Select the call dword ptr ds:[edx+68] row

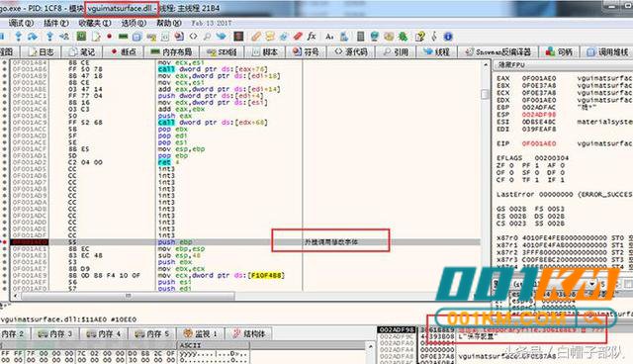click(244, 123)
